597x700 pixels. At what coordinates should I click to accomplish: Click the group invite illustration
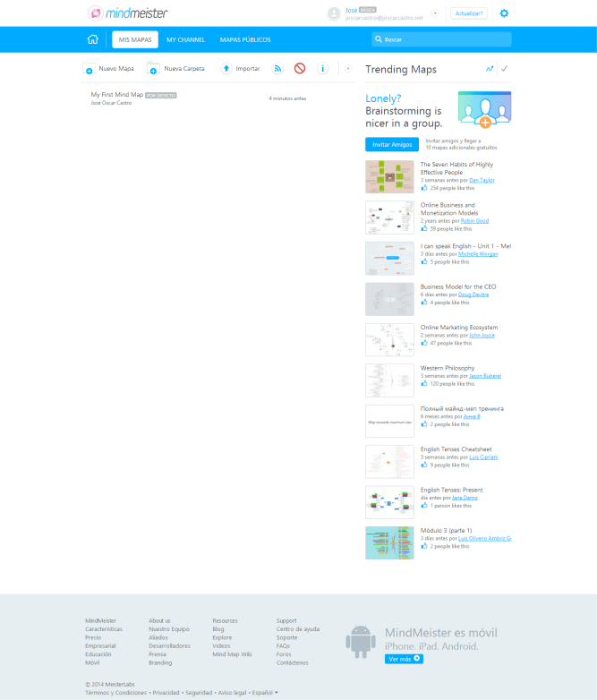pyautogui.click(x=484, y=109)
